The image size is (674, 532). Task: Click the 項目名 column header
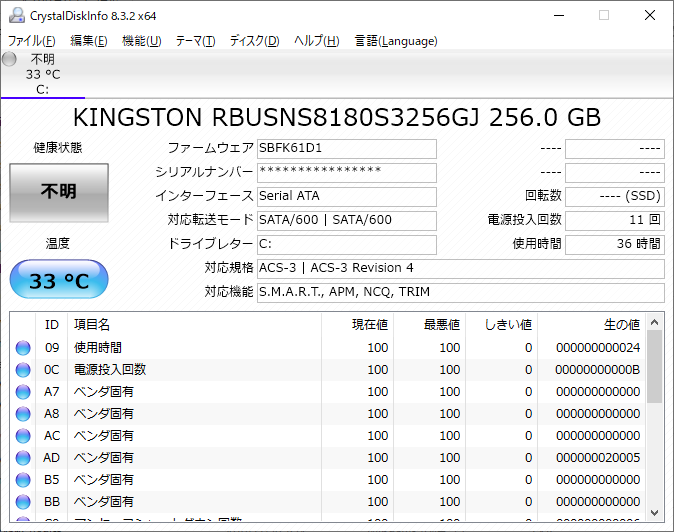(194, 324)
